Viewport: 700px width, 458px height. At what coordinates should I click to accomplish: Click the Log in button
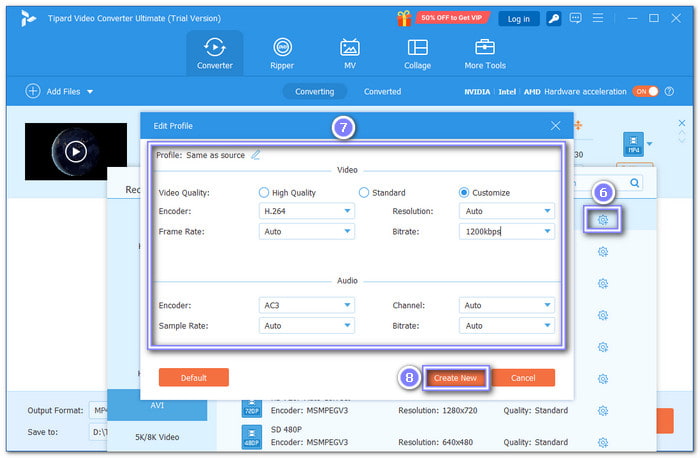(519, 19)
